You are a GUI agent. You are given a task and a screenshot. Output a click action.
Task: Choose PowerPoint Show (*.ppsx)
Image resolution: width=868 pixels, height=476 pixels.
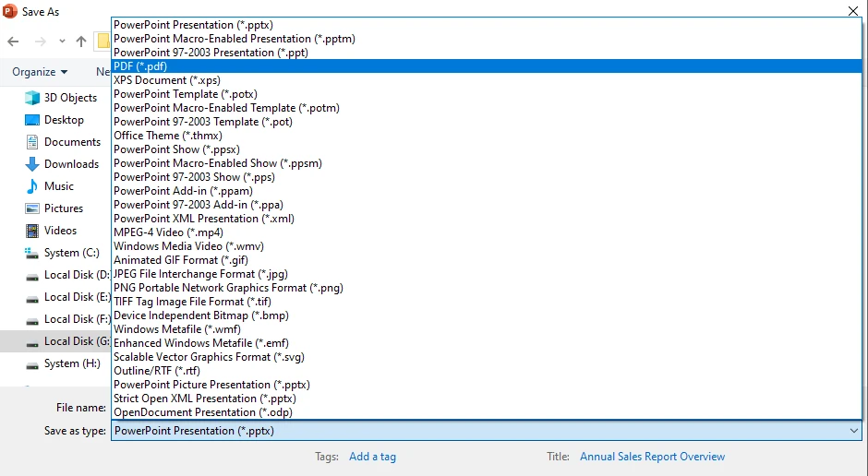487,149
